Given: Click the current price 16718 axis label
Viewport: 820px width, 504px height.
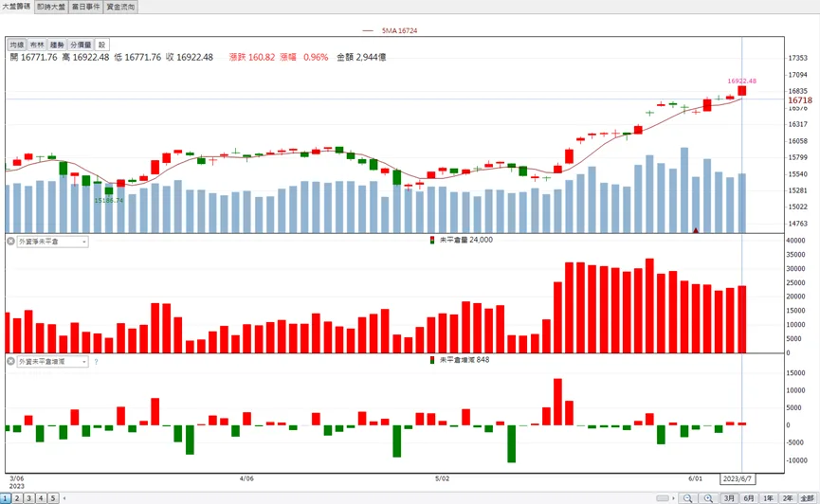Looking at the screenshot, I should click(x=800, y=100).
